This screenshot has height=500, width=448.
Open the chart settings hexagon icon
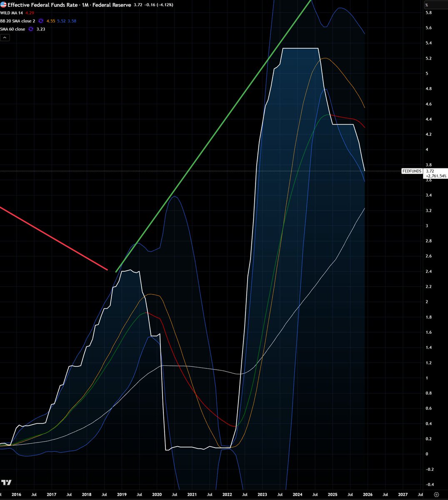coord(436,494)
